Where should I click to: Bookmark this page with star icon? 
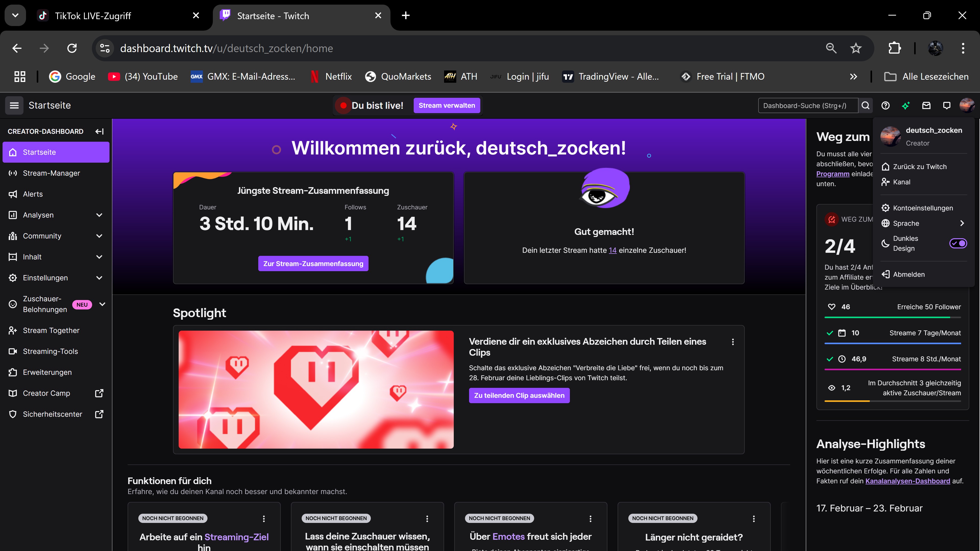(856, 48)
